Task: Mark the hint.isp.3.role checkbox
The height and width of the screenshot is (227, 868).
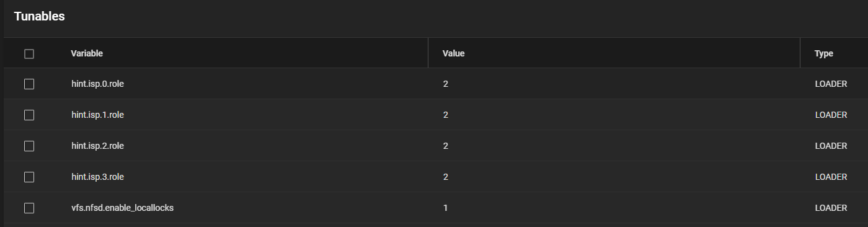Action: (x=29, y=177)
